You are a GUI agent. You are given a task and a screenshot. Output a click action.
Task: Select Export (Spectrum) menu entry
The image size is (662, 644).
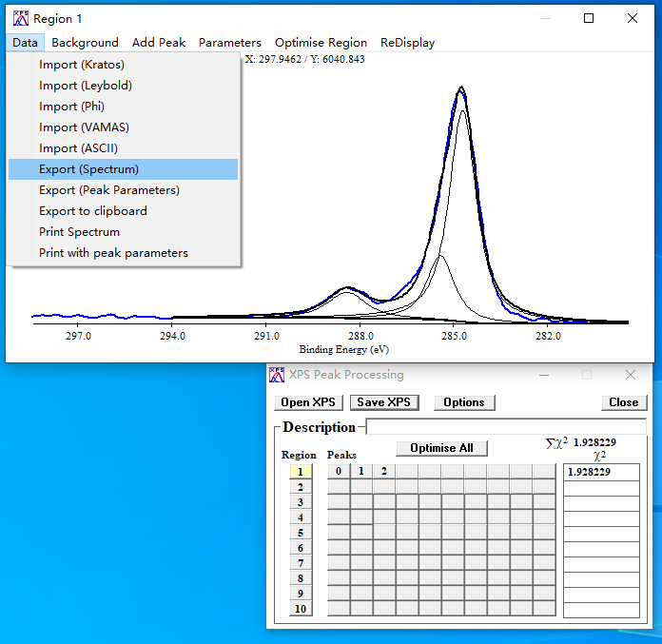tap(123, 169)
